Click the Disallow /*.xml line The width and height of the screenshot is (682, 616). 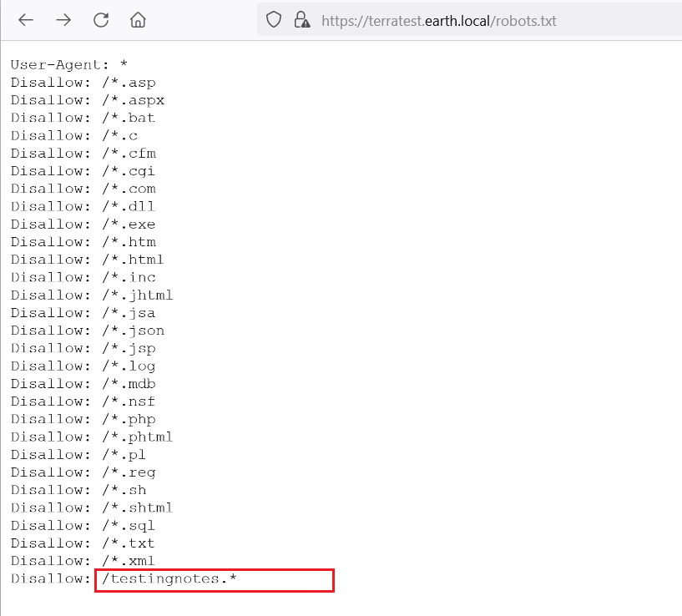(83, 561)
